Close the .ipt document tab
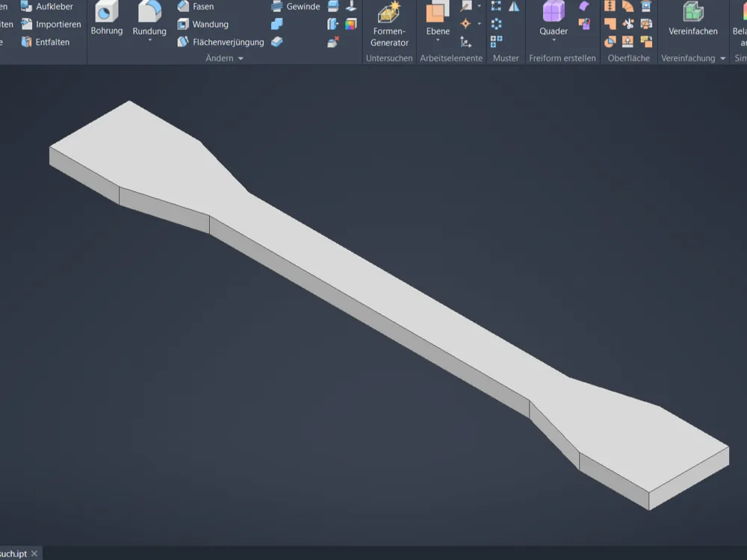Viewport: 747px width, 560px height. click(34, 553)
